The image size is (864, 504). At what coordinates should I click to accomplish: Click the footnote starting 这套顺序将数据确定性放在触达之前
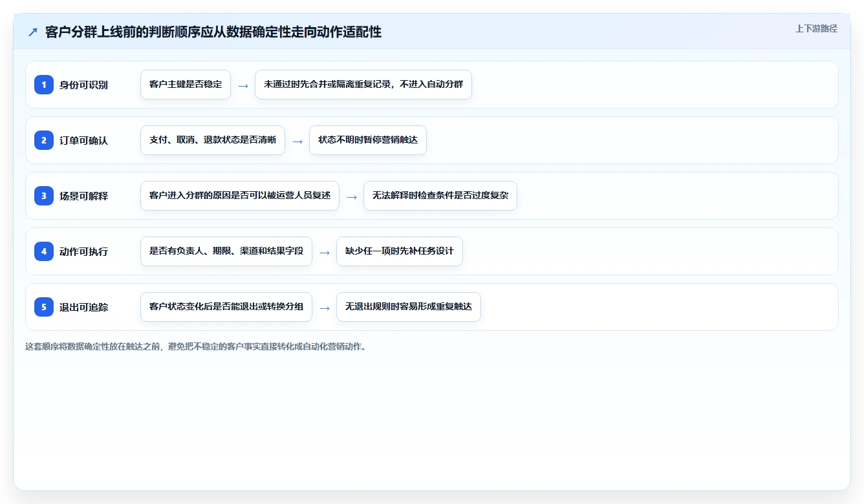tap(197, 346)
